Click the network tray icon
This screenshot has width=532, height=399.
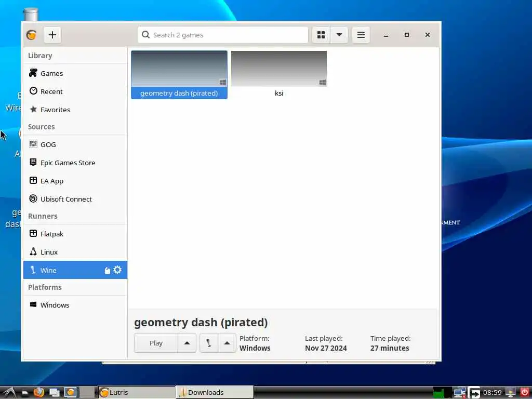tap(460, 393)
